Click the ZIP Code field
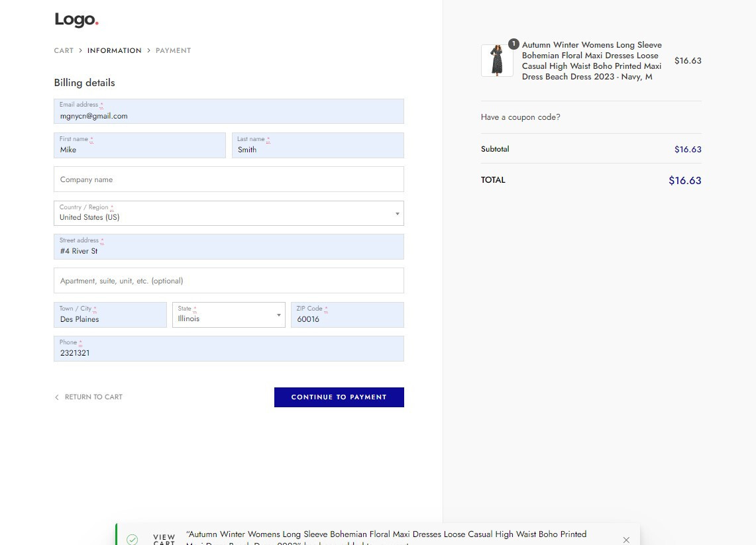756x545 pixels. 347,315
